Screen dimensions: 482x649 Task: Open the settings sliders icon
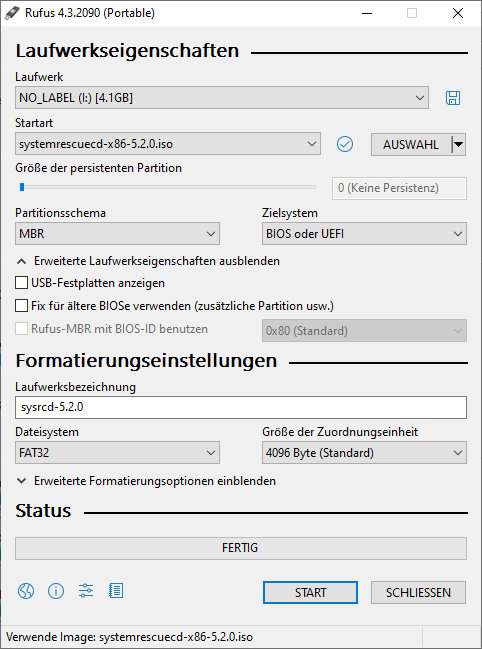[x=86, y=591]
